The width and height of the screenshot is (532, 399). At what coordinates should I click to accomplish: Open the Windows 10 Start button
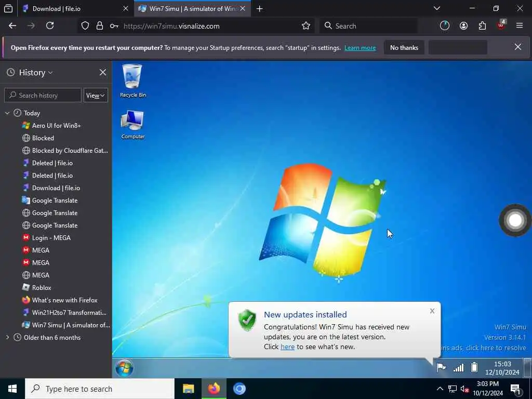12,389
